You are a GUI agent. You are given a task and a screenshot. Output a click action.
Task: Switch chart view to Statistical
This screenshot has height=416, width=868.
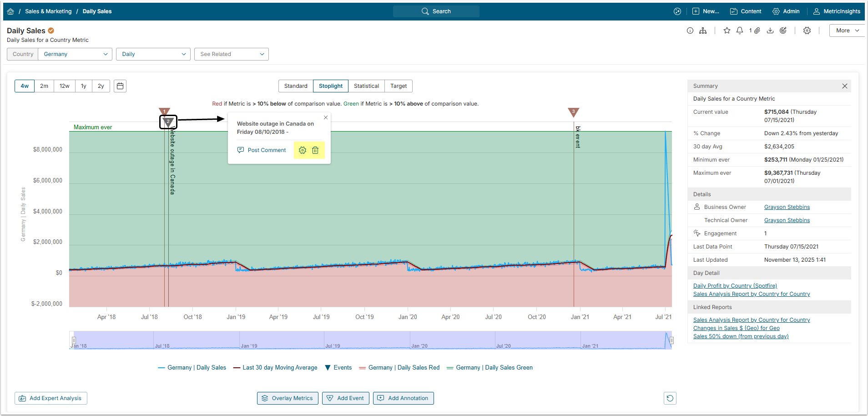(366, 86)
